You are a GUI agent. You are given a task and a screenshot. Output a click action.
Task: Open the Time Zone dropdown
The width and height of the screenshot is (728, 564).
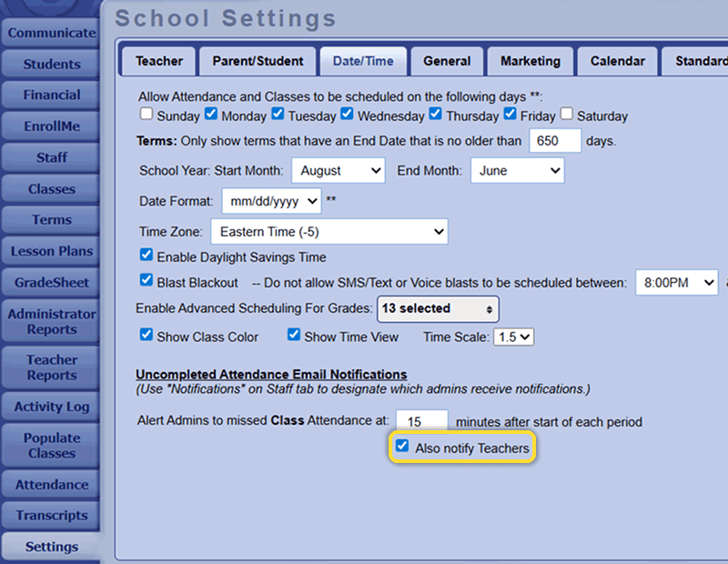click(329, 231)
